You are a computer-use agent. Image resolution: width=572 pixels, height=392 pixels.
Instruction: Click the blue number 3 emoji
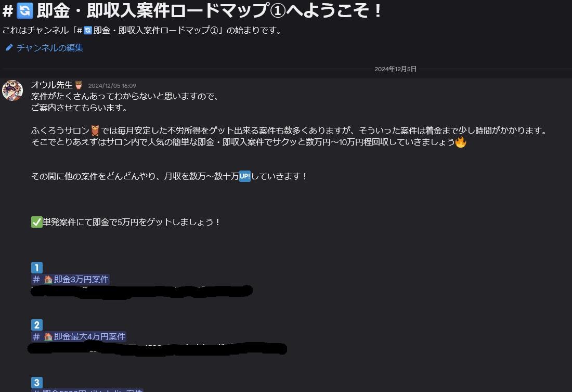click(x=37, y=383)
